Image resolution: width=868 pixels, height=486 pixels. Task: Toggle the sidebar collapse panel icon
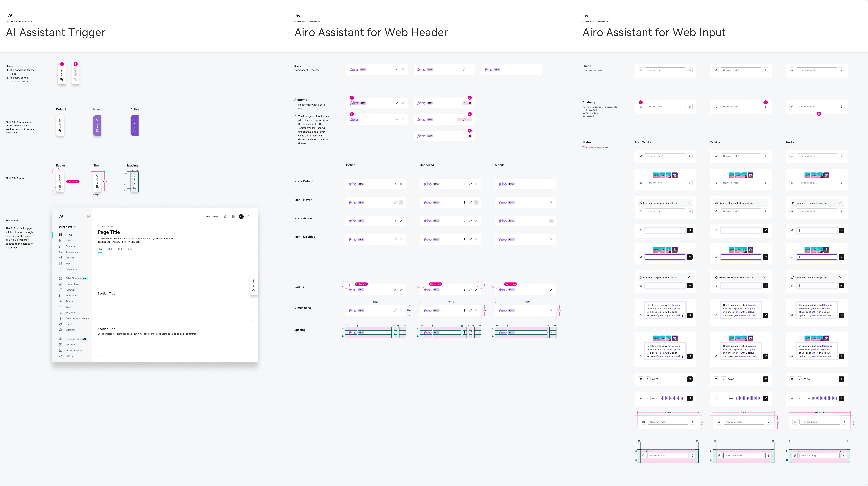(88, 217)
